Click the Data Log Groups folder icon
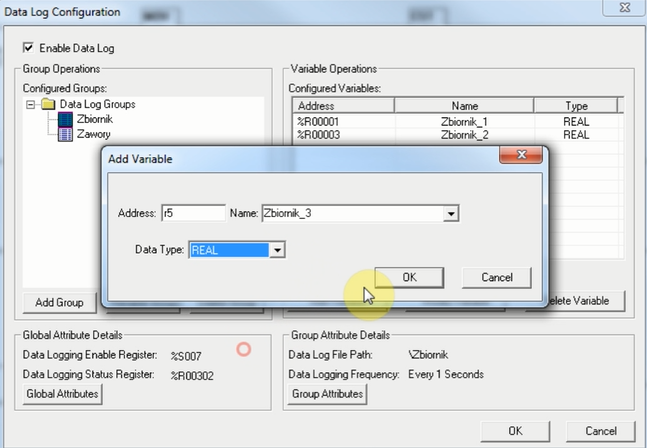Screen dimensions: 647x448 48,104
